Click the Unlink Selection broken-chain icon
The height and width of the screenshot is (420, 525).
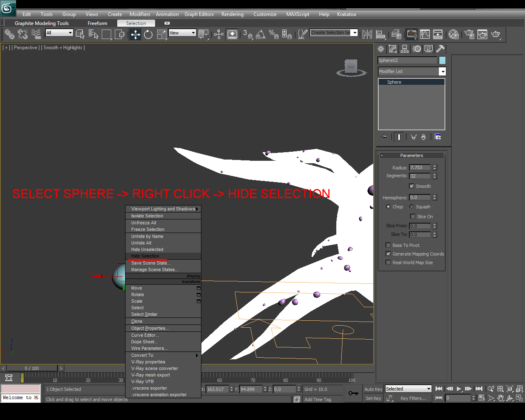pos(23,34)
